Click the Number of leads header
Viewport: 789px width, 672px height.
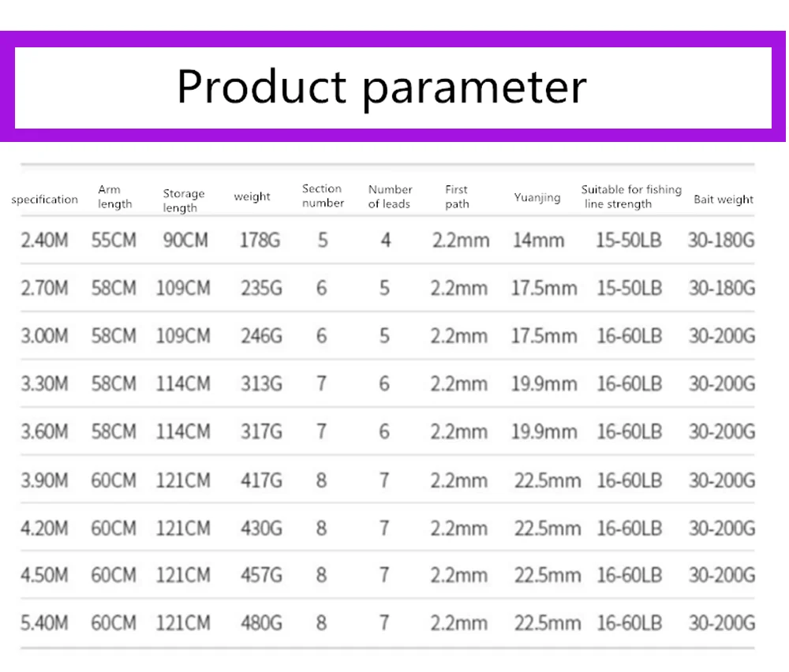(x=390, y=196)
